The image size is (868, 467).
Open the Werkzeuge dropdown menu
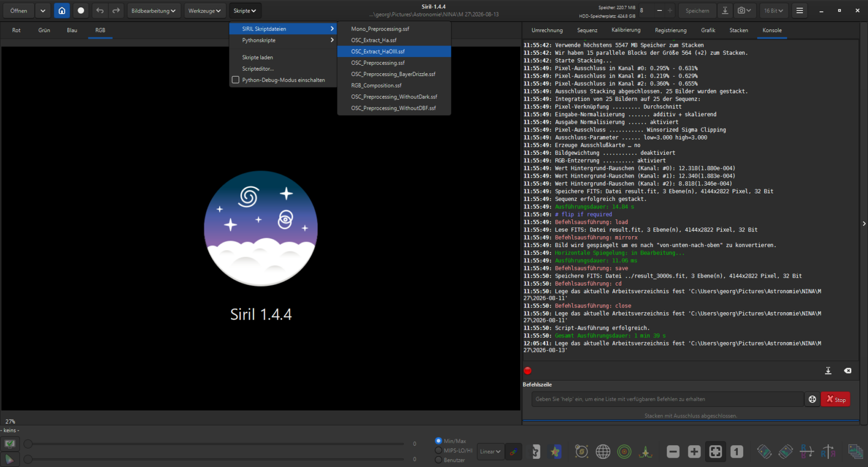205,11
